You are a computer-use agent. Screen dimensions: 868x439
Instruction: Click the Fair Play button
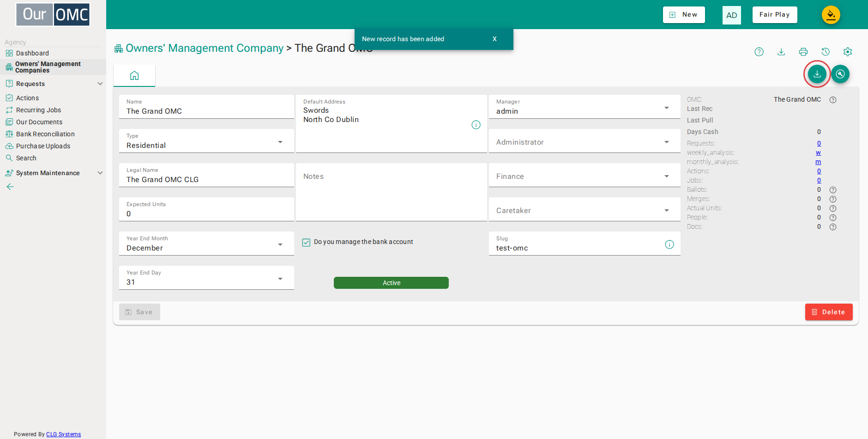tap(775, 15)
